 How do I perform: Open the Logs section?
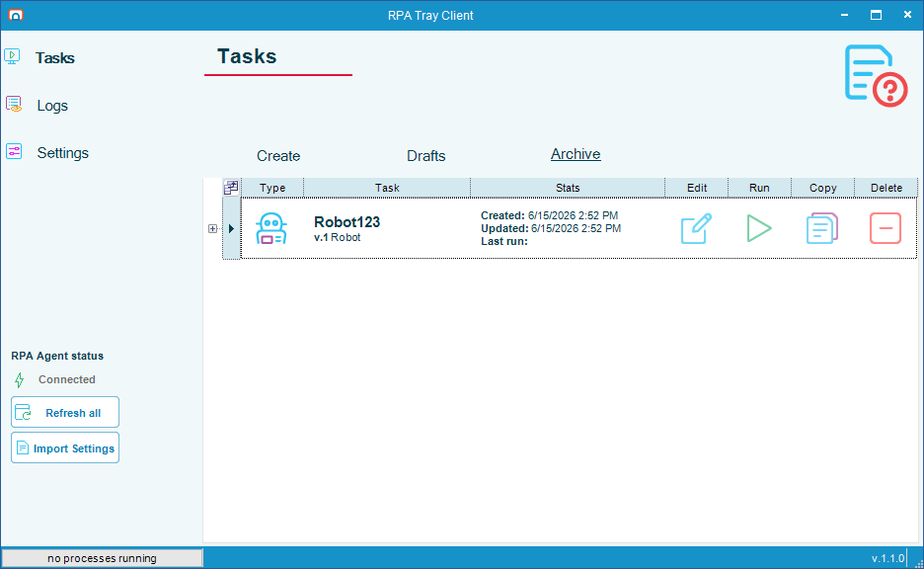pyautogui.click(x=52, y=106)
